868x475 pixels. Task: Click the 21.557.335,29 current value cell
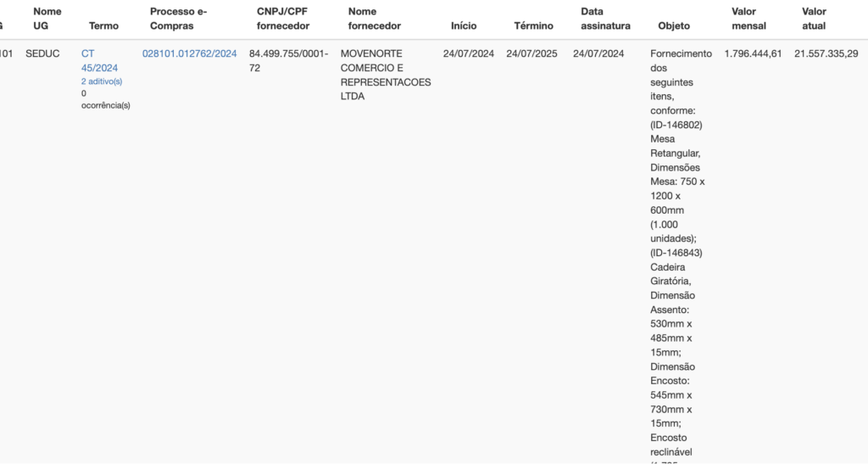click(826, 53)
